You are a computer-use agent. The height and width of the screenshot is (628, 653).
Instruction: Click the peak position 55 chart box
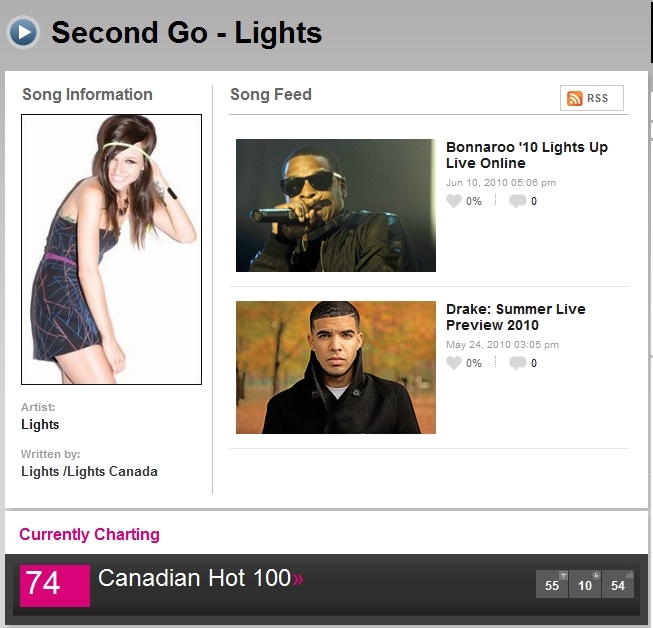click(552, 584)
